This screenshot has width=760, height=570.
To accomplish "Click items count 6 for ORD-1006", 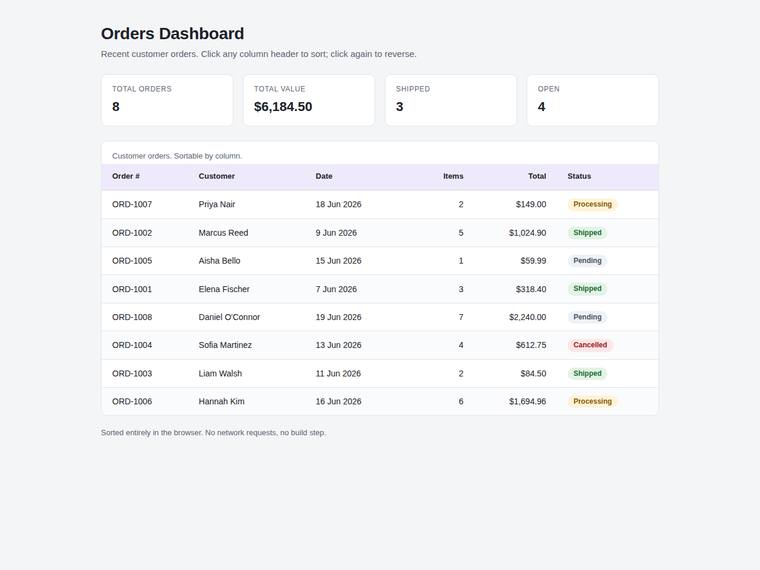I will [461, 401].
